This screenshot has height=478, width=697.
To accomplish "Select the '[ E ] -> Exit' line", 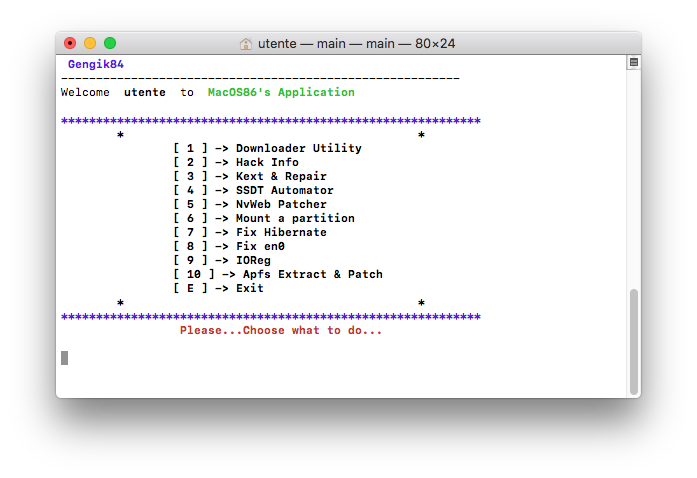I will click(218, 288).
